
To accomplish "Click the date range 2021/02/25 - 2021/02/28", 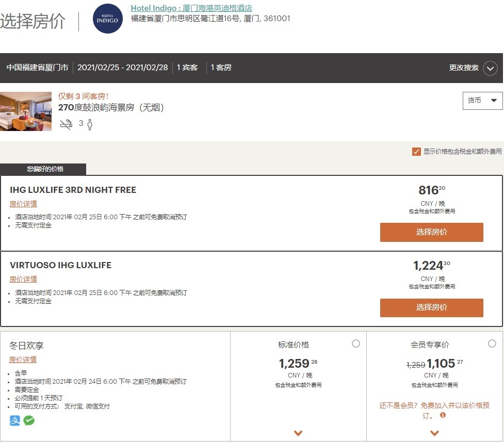I will (122, 68).
